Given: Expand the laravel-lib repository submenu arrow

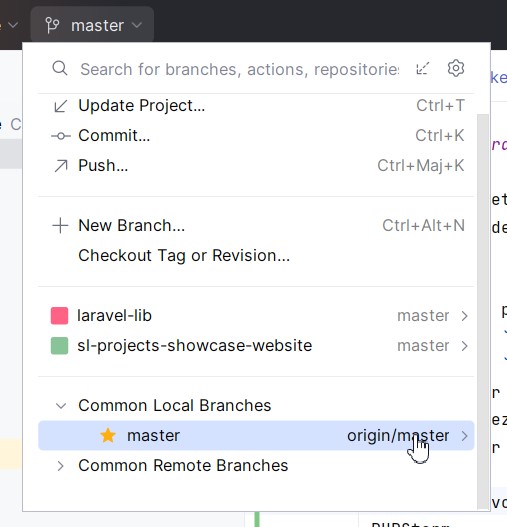Looking at the screenshot, I should pyautogui.click(x=464, y=316).
